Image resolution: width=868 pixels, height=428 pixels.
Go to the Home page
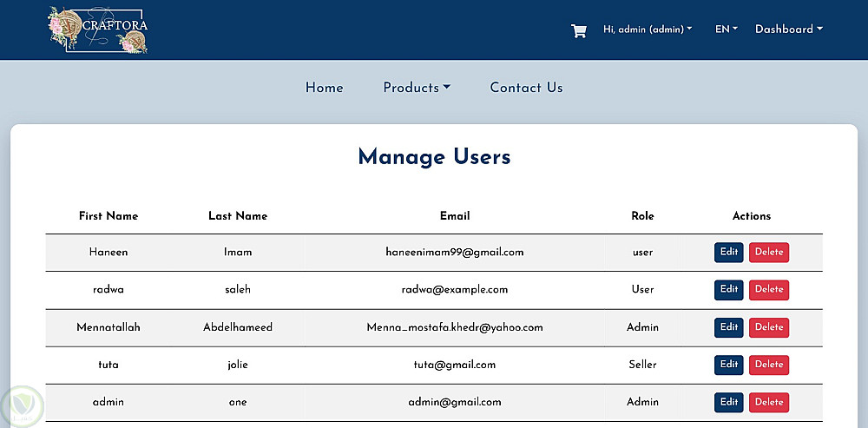[325, 88]
